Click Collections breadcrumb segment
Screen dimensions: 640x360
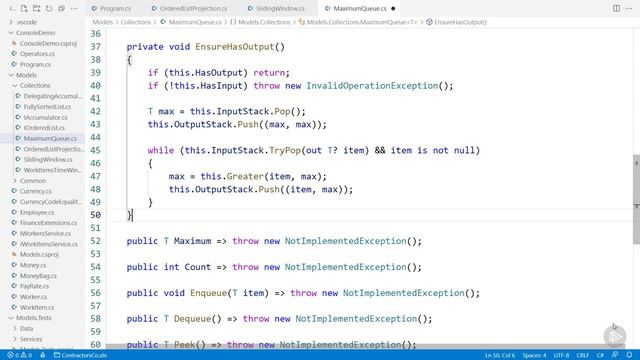pyautogui.click(x=136, y=22)
